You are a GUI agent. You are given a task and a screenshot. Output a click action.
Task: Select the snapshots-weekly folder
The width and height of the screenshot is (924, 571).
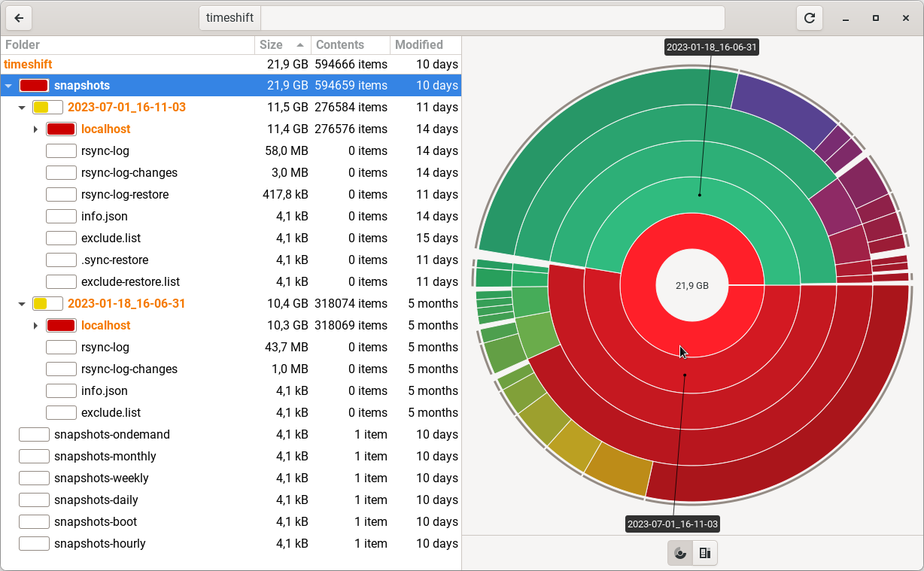(230, 478)
